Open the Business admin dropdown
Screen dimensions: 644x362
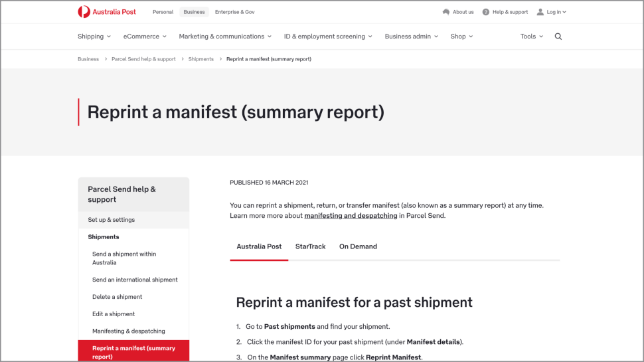(x=412, y=37)
